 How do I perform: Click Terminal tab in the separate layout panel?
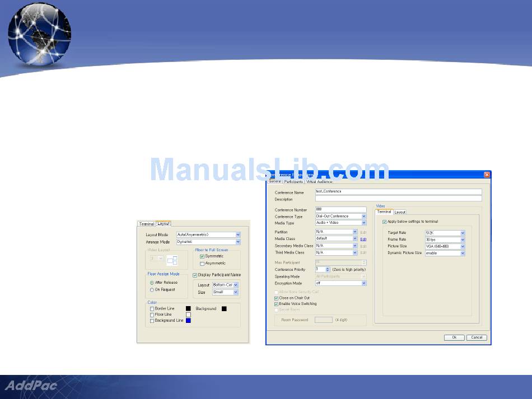pyautogui.click(x=147, y=224)
